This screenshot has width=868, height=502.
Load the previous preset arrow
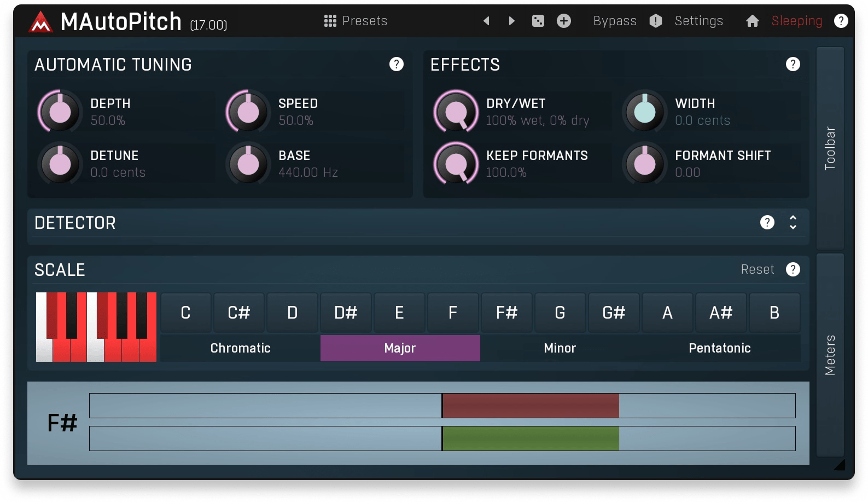486,21
